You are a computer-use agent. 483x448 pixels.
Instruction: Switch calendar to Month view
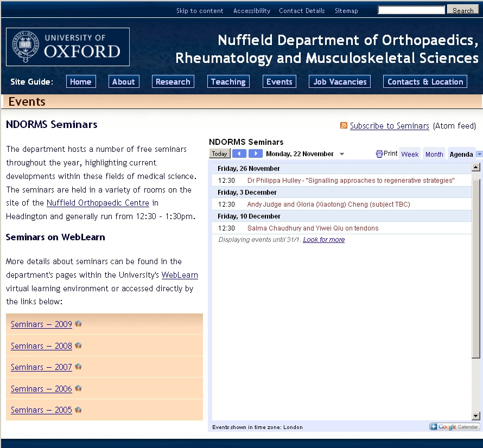click(434, 154)
